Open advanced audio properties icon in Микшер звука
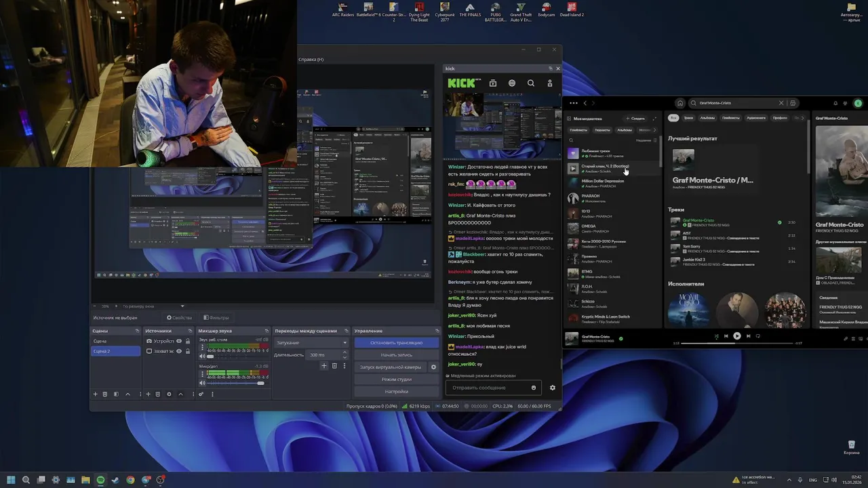Viewport: 868px width, 488px height. (x=201, y=394)
